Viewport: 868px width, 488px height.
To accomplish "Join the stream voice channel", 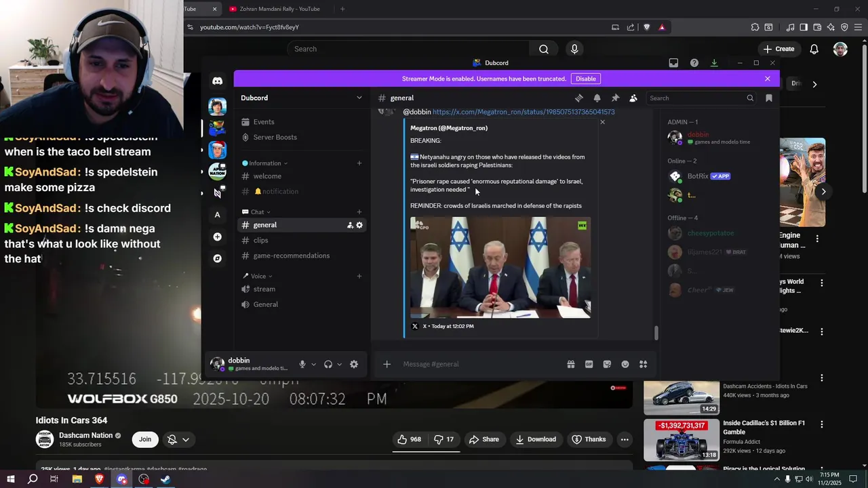I will click(302, 289).
